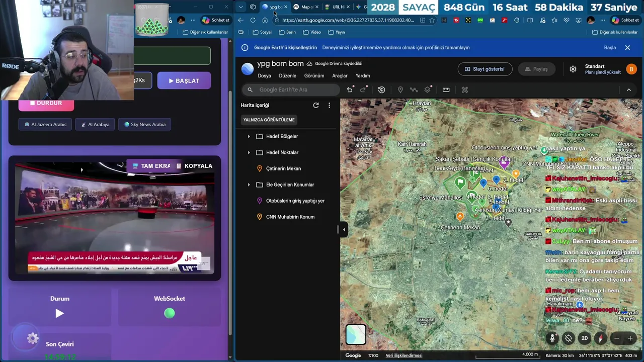The width and height of the screenshot is (644, 362).
Task: Open the Düzenle menu
Action: pos(287,75)
